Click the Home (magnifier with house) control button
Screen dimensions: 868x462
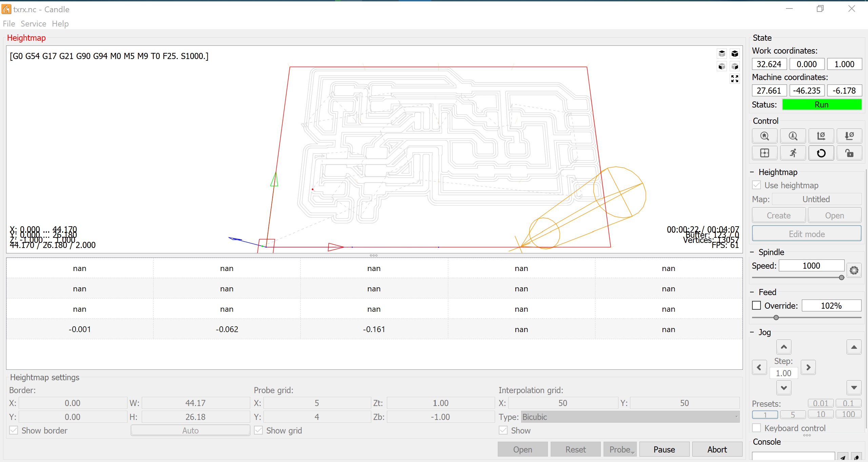(x=765, y=136)
